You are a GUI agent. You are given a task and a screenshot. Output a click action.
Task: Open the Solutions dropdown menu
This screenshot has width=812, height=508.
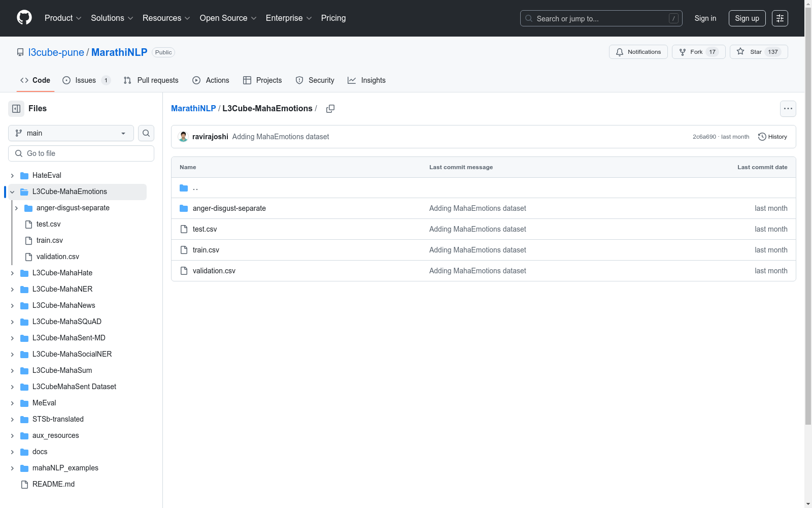coord(112,18)
